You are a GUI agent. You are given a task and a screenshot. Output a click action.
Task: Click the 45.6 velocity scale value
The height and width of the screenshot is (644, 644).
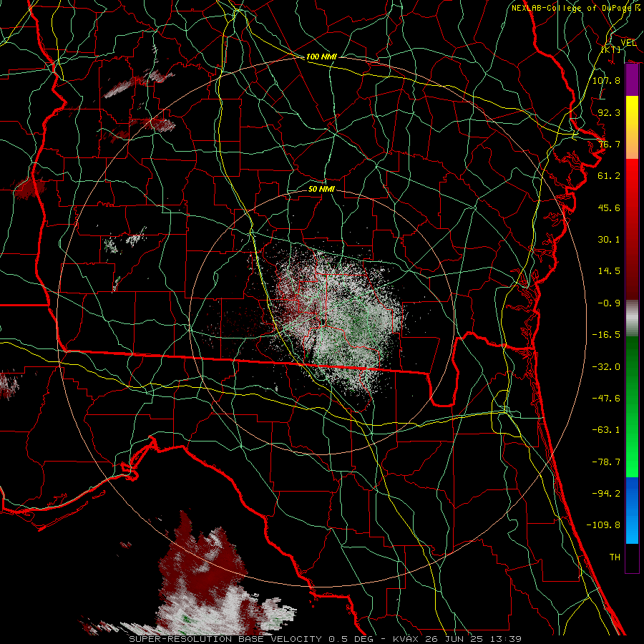coord(609,208)
